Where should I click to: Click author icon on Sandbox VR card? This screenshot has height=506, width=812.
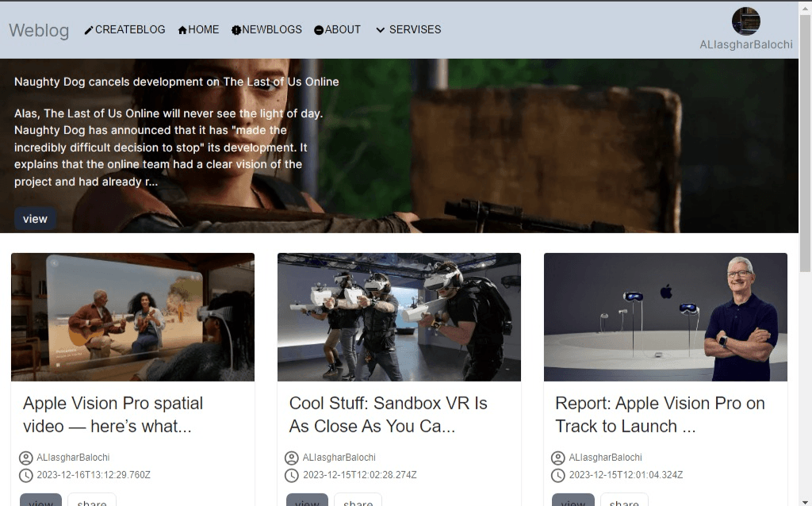click(x=292, y=458)
